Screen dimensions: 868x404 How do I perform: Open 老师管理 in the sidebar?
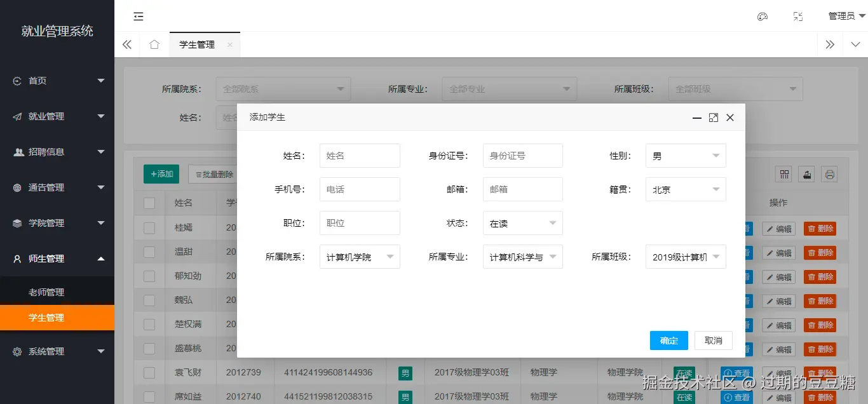coord(57,292)
